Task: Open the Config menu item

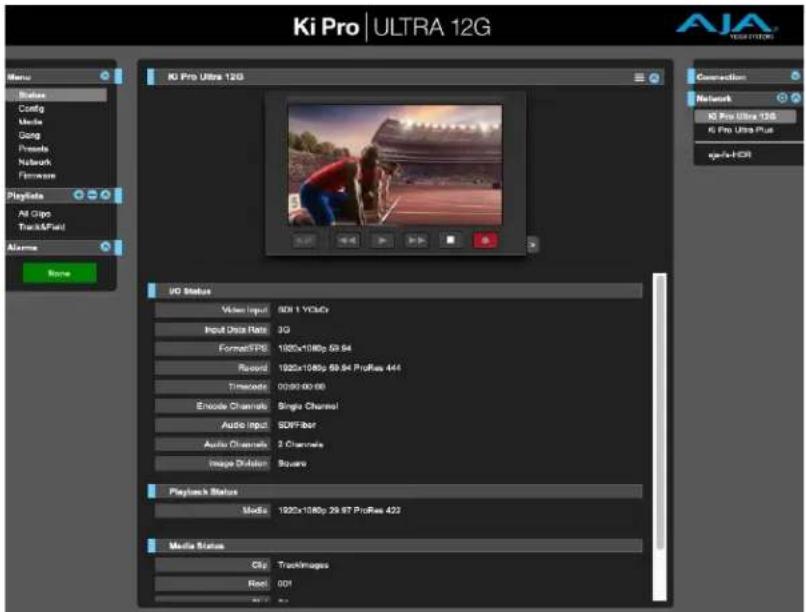Action: pos(31,108)
